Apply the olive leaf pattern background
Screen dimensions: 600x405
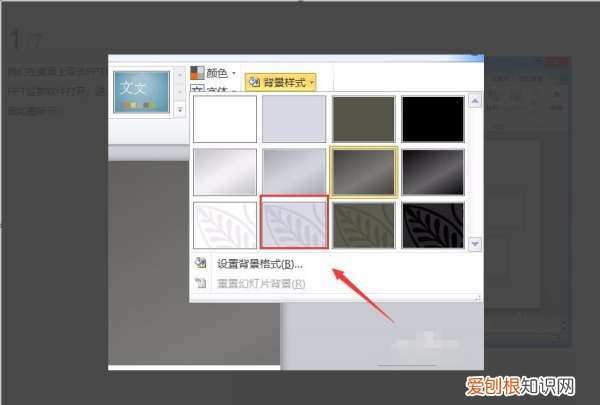point(364,225)
